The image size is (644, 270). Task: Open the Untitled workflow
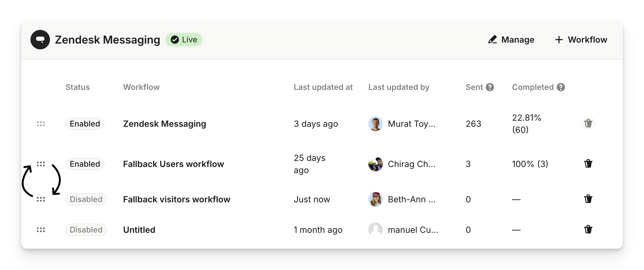139,230
